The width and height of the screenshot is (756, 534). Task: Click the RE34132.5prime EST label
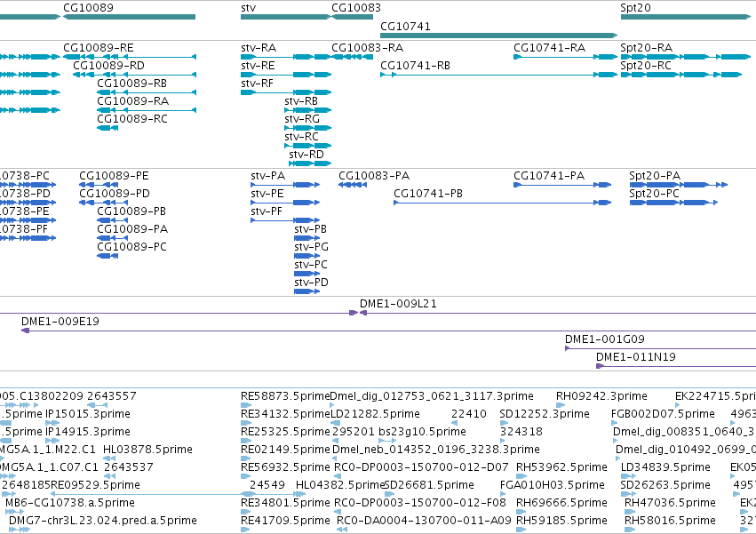pyautogui.click(x=285, y=414)
